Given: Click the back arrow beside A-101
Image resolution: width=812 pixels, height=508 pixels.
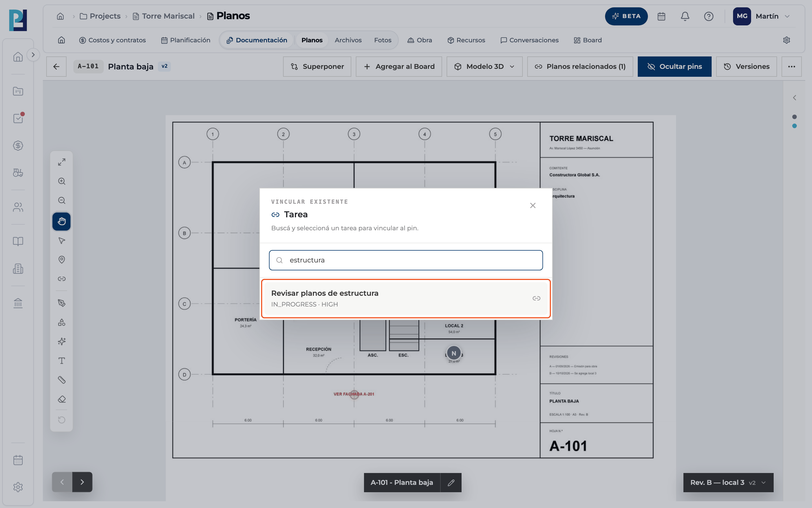Looking at the screenshot, I should point(56,67).
